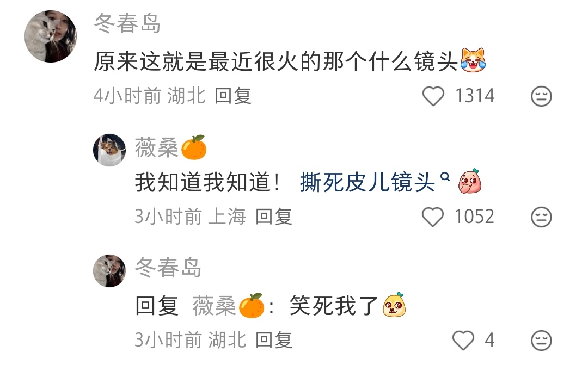588x371 pixels.
Task: Dislike the first comment by 冬春岛
Action: point(541,96)
